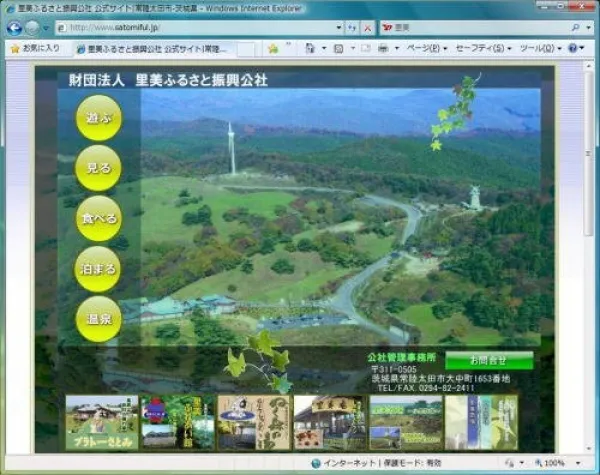
Task: Click the Help question mark icon
Action: [x=574, y=48]
